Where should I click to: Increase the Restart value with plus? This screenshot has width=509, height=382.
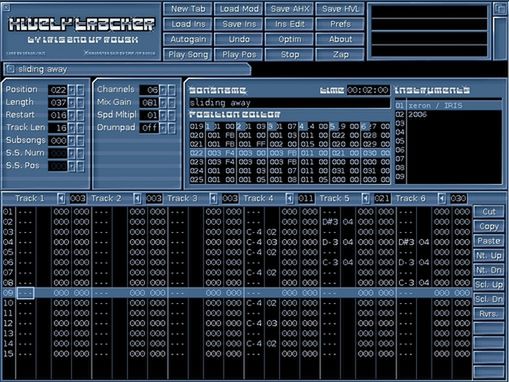click(x=72, y=115)
